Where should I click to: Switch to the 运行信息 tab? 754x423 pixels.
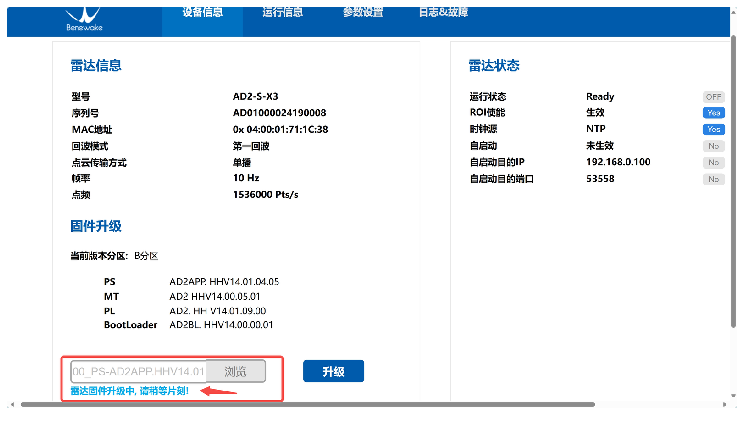[283, 13]
